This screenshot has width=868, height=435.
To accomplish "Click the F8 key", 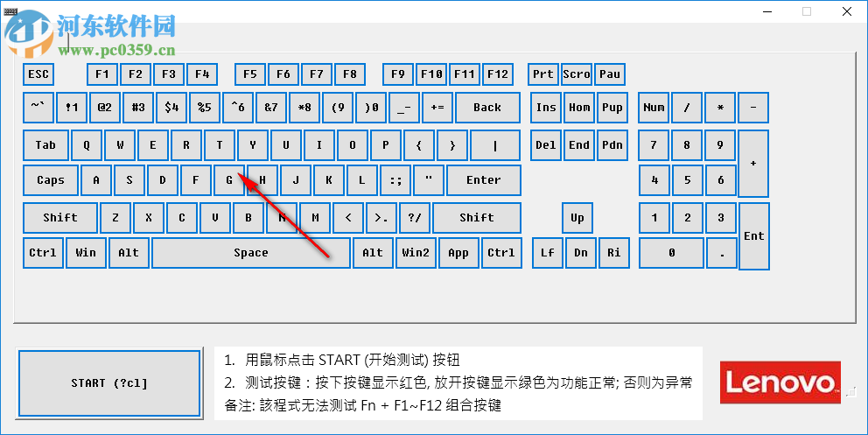I will [x=350, y=74].
